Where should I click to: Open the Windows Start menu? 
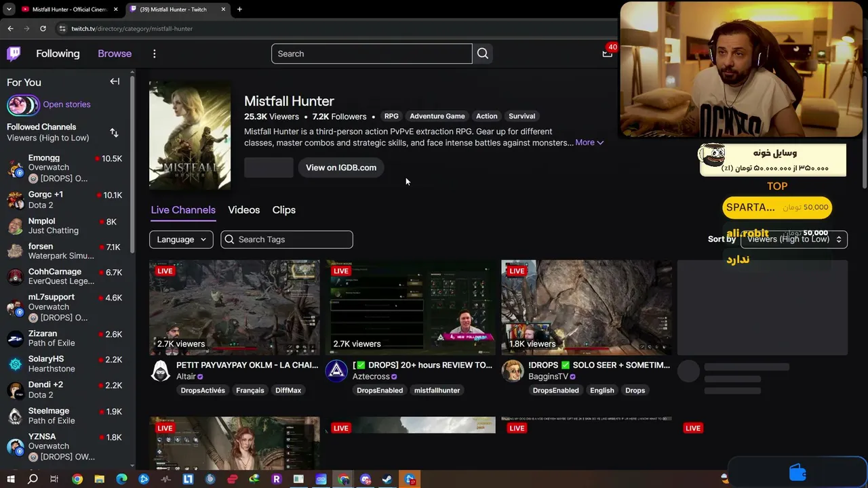10,479
